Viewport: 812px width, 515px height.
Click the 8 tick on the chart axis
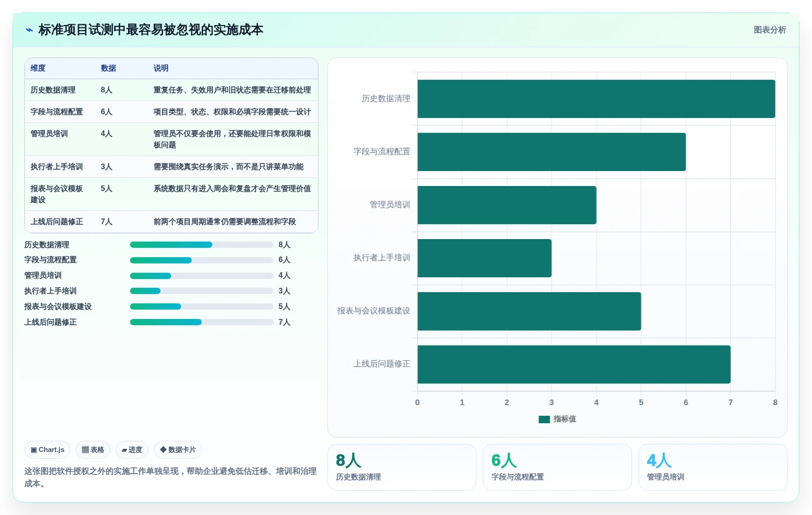click(775, 403)
